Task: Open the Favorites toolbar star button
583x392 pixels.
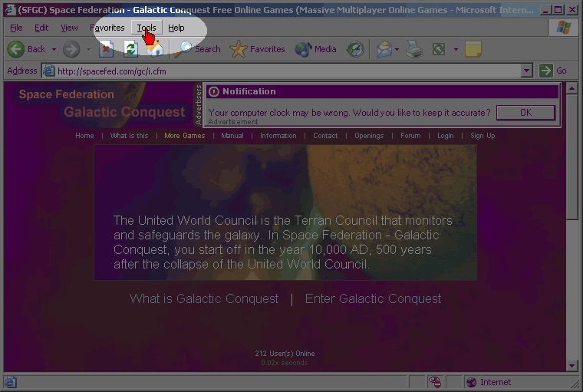Action: click(258, 49)
